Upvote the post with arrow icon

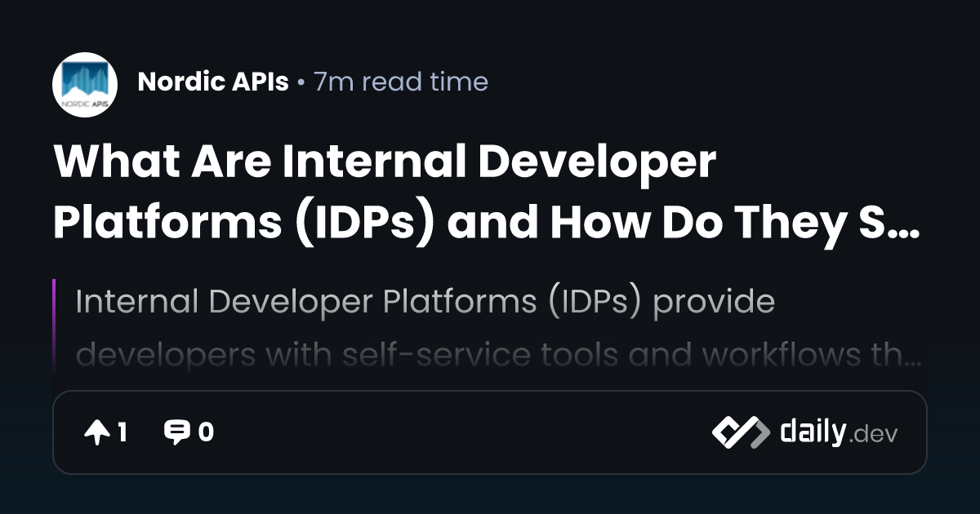tap(97, 432)
